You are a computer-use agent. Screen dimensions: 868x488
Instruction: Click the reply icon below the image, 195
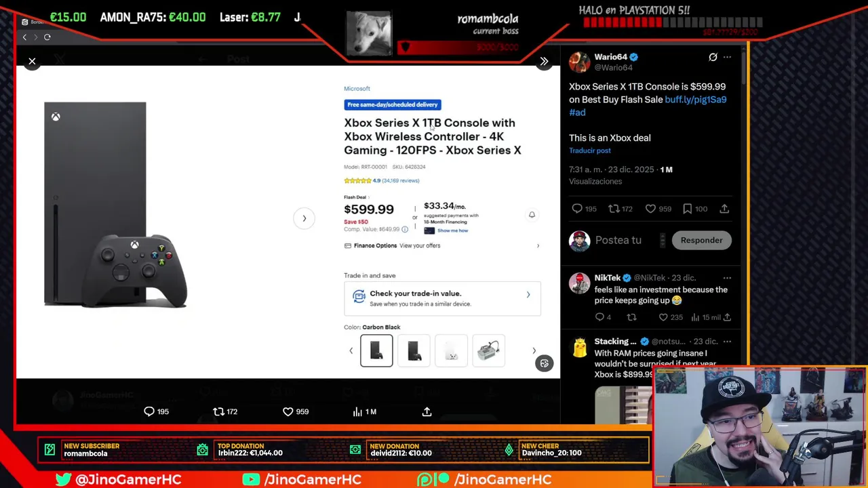[x=149, y=411]
